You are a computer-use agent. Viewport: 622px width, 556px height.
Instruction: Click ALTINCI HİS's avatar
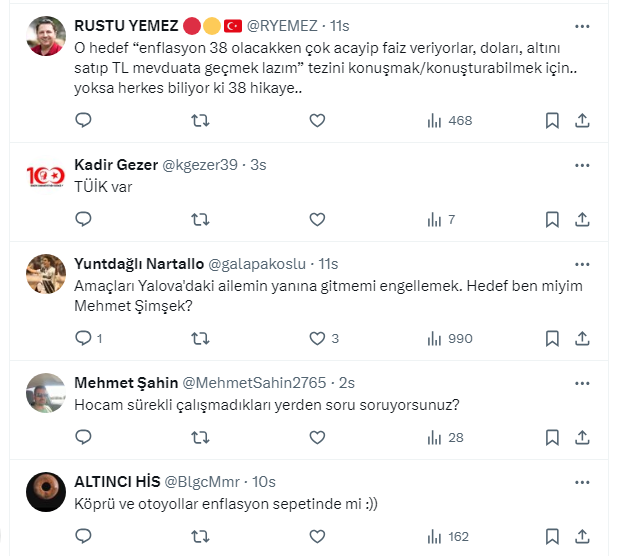pyautogui.click(x=47, y=493)
